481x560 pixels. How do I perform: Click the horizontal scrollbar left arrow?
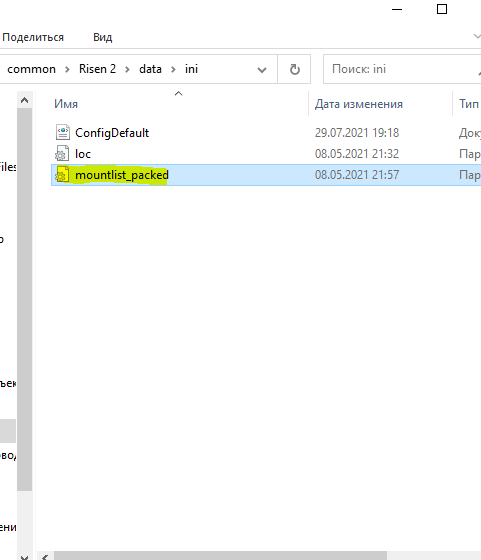[45, 556]
